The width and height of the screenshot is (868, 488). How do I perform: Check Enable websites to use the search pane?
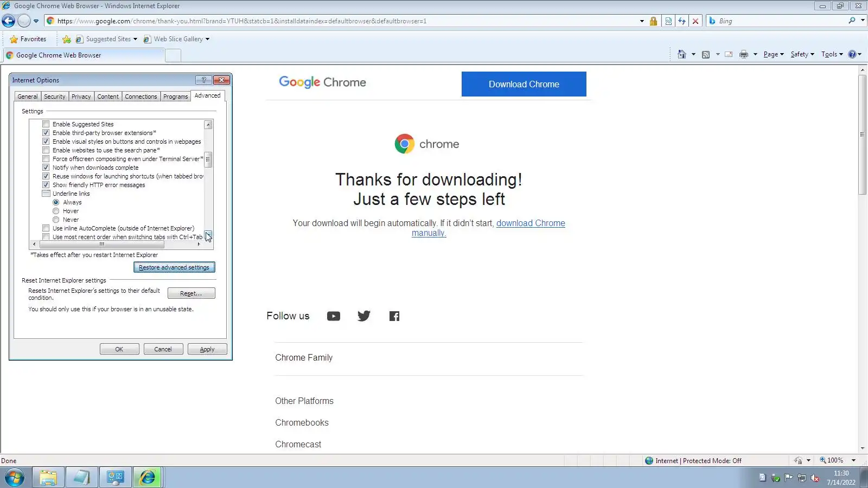click(x=46, y=150)
